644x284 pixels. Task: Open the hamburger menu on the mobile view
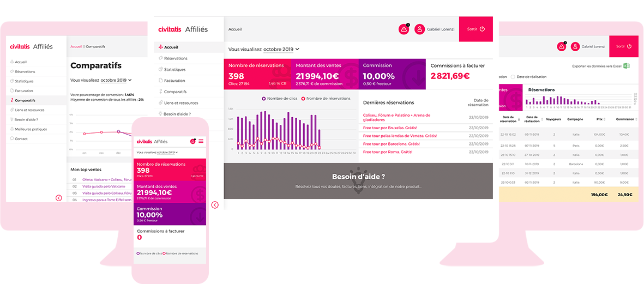pyautogui.click(x=201, y=141)
